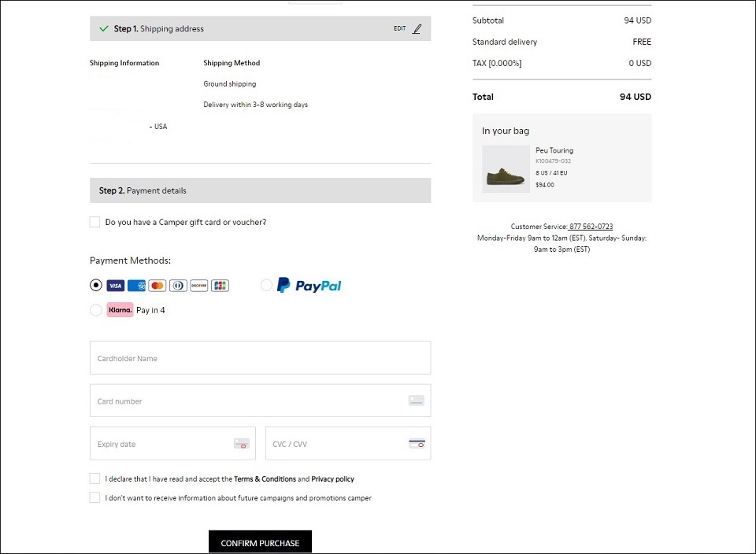Screen dimensions: 756x554
Task: Click the 'Standard delivery' label
Action: tap(505, 42)
